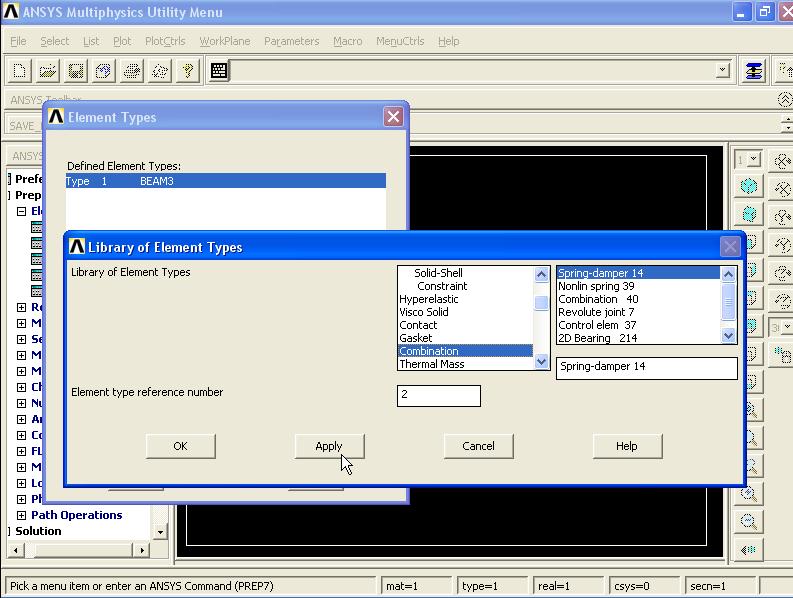Screen dimensions: 793x598
Task: Select Gasket in element category list
Action: tap(465, 338)
